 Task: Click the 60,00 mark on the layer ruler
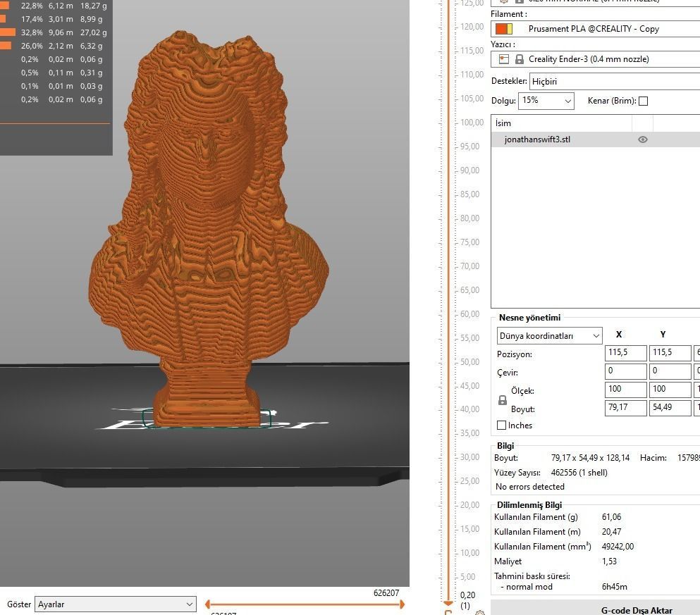(469, 314)
